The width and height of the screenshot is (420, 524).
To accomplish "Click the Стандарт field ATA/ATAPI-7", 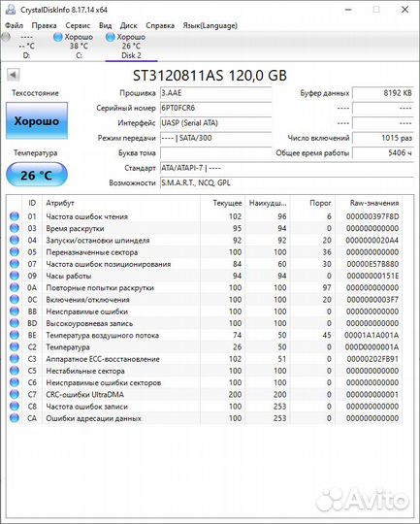I will click(x=287, y=168).
